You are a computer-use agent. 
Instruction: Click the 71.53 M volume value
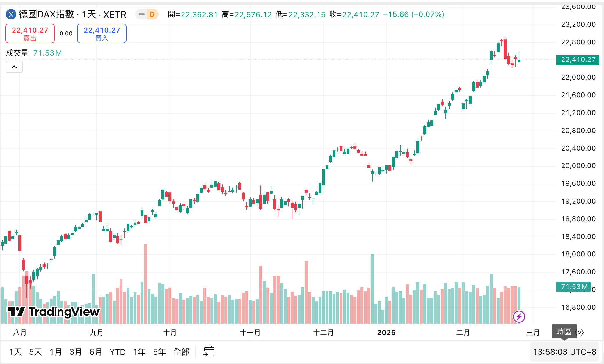[47, 53]
